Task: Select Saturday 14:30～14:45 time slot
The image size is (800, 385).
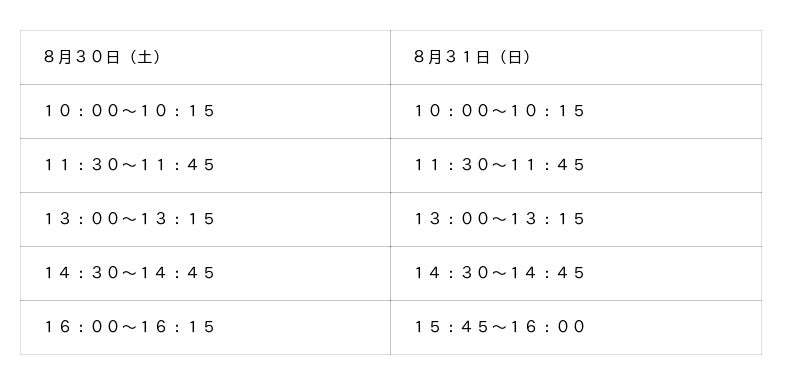Action: point(205,273)
